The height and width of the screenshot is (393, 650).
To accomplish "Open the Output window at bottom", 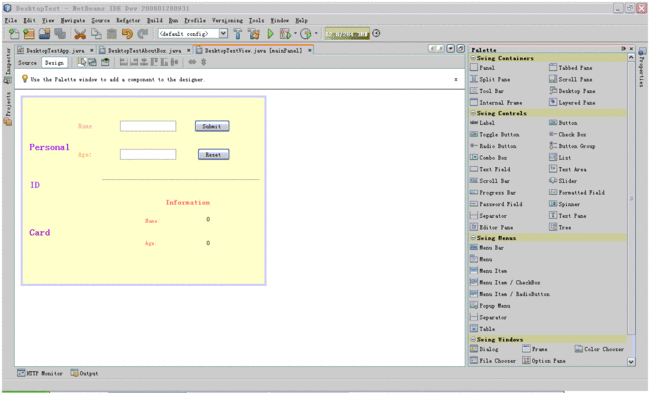I will [x=85, y=373].
